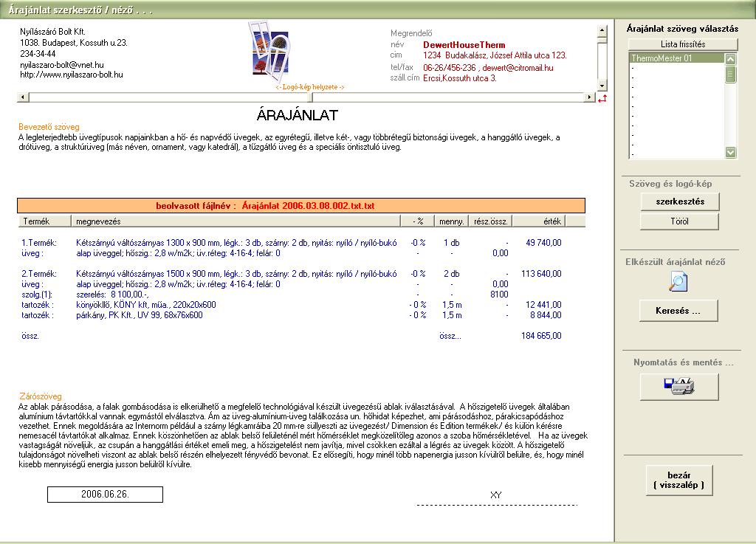Viewport: 756px width, 544px height.
Task: Open the finished quotation viewer magnifier icon
Action: (678, 282)
